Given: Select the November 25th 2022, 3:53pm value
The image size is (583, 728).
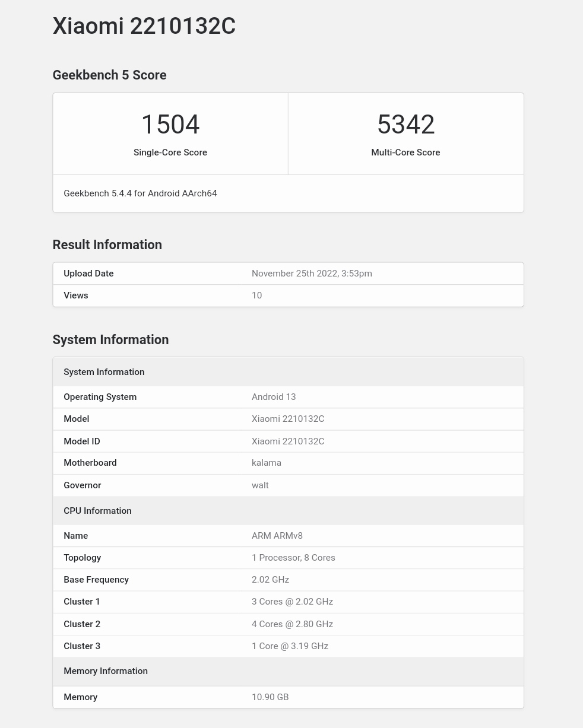Looking at the screenshot, I should [312, 274].
